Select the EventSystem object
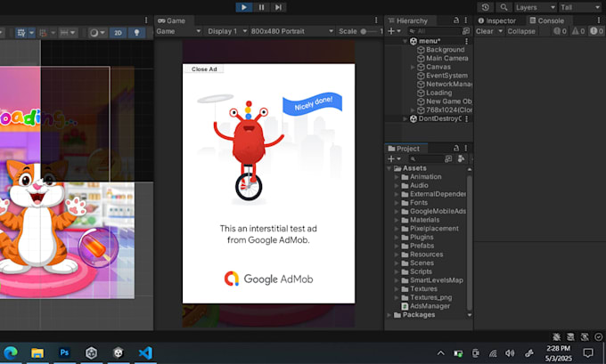The width and height of the screenshot is (606, 364). pyautogui.click(x=443, y=76)
